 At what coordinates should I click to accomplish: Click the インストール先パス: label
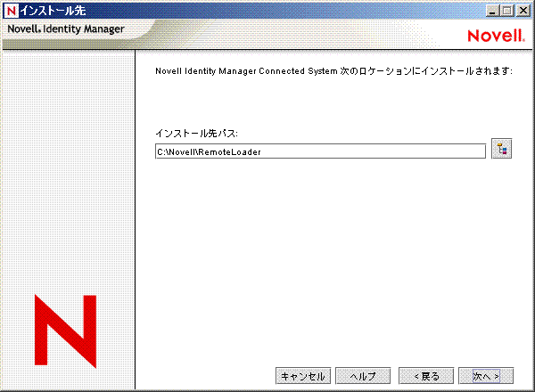(x=196, y=133)
